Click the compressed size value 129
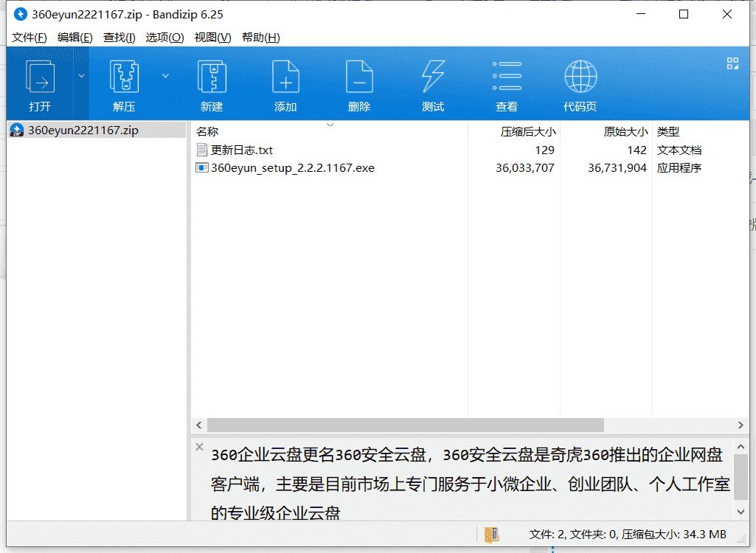756x553 pixels. point(545,150)
